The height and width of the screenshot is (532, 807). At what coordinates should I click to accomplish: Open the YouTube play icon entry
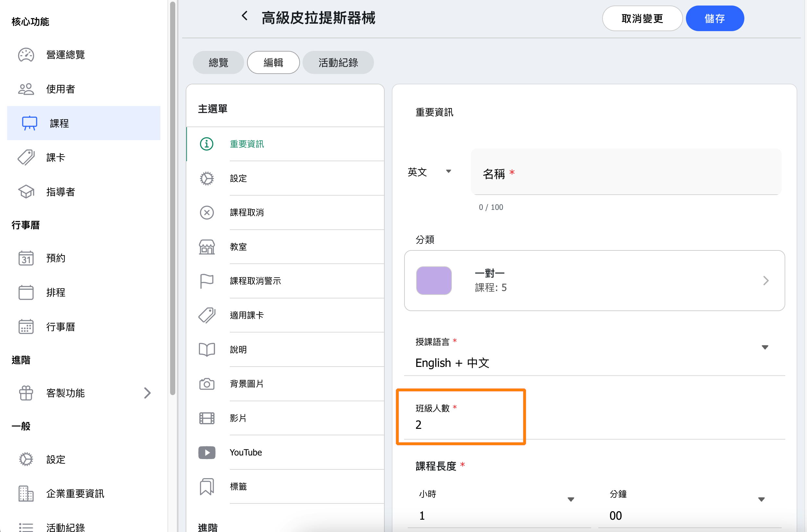click(207, 452)
